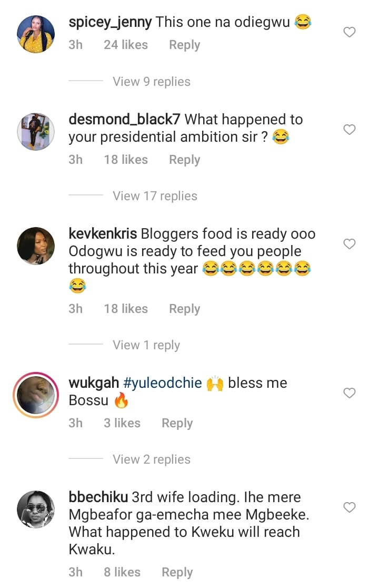View who liked spicey_jenny's comment (24 likes)
The width and height of the screenshot is (379, 588).
(x=125, y=45)
